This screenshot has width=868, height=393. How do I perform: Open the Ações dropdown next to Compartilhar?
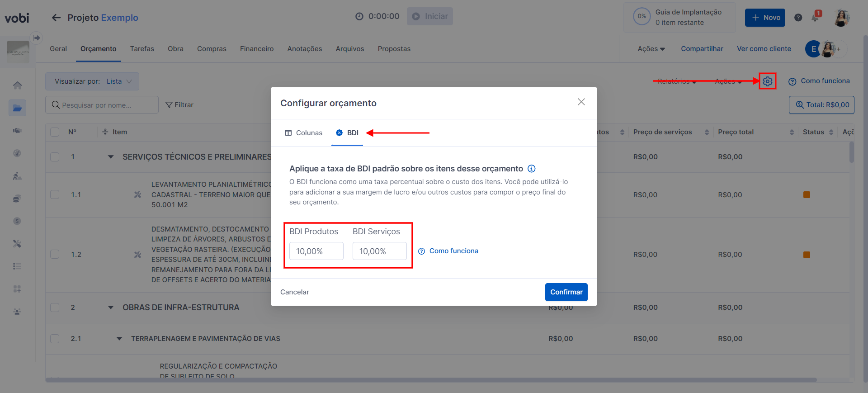[651, 49]
